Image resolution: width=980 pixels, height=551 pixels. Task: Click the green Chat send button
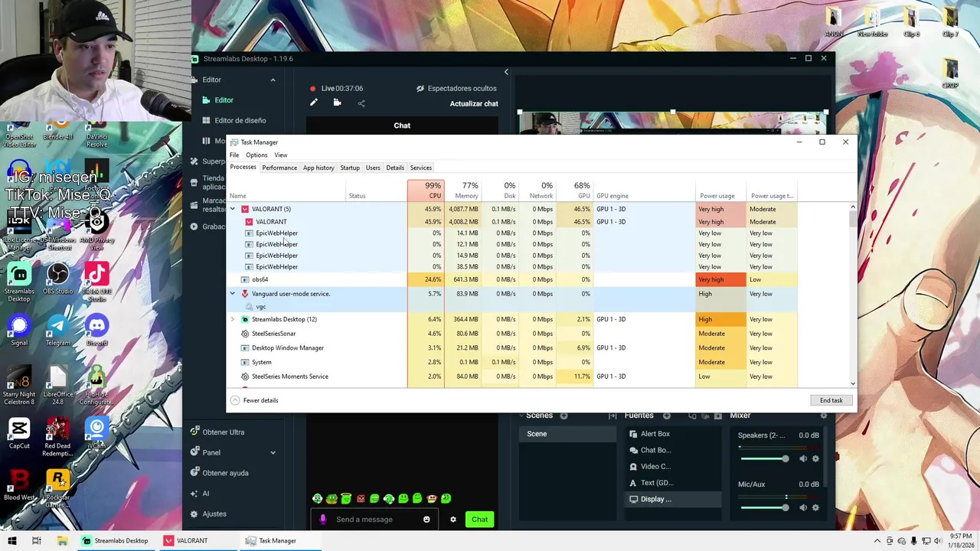479,519
